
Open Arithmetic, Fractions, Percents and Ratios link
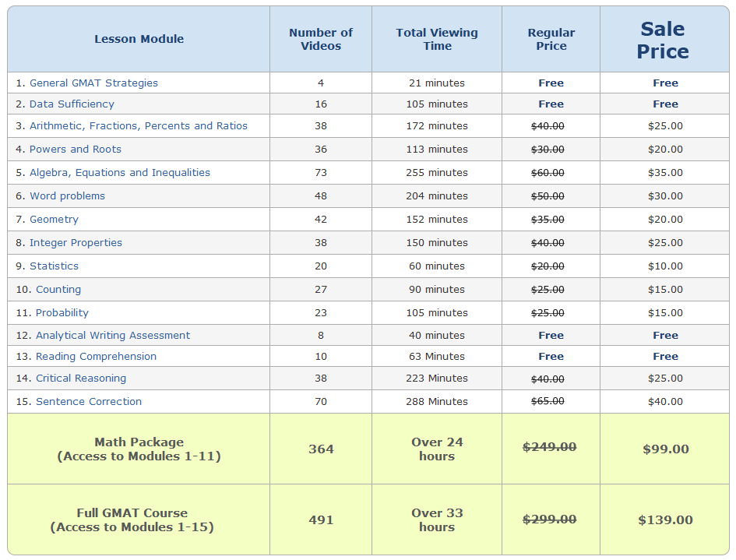[139, 126]
